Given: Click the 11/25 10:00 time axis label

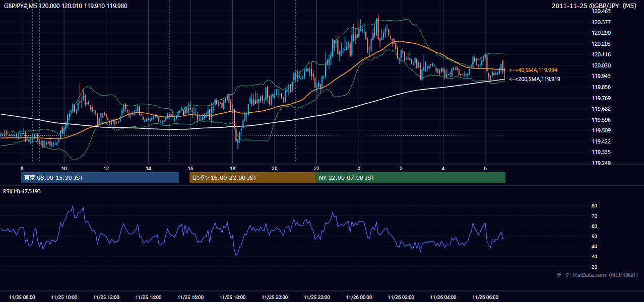Looking at the screenshot, I should (x=64, y=297).
